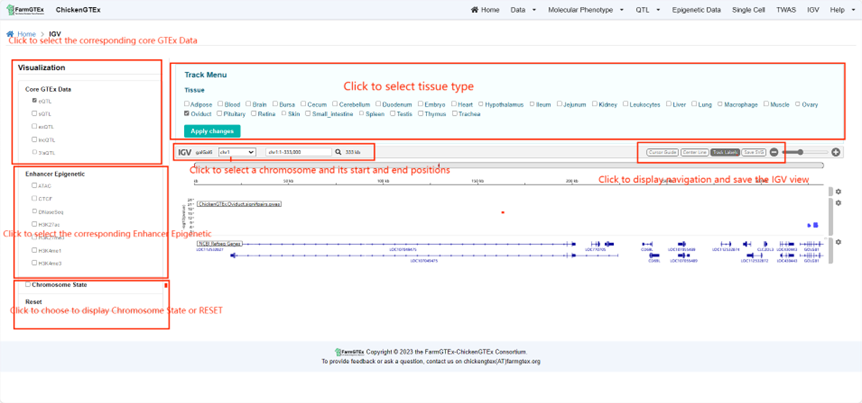The image size is (862, 403).
Task: Click the locus position input field
Action: (298, 152)
